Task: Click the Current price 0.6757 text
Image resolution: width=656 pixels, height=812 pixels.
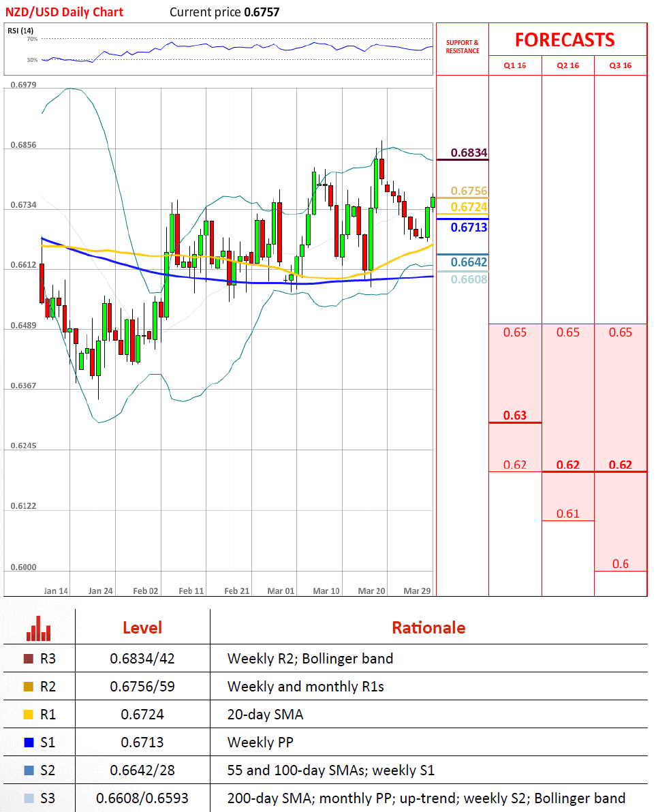Action: pyautogui.click(x=225, y=12)
